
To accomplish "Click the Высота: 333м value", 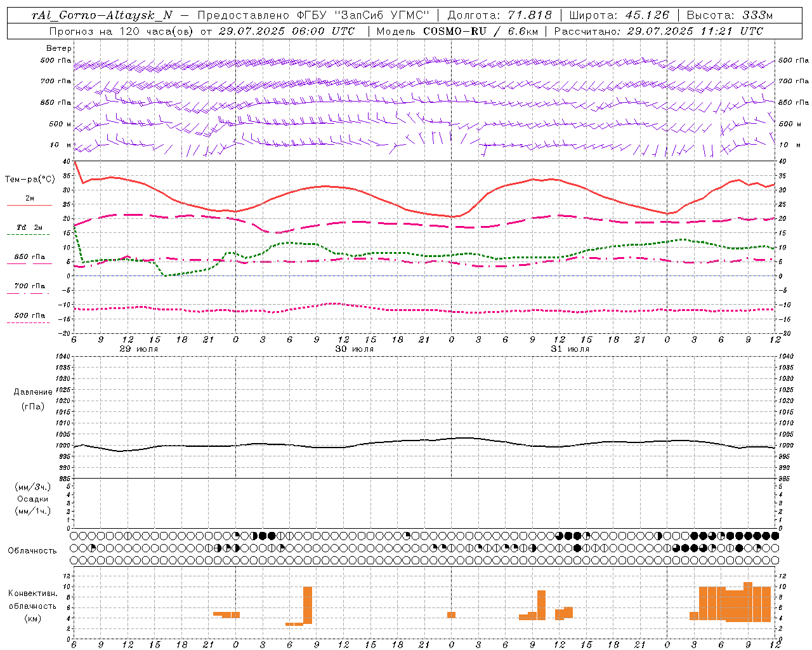I will coord(730,16).
